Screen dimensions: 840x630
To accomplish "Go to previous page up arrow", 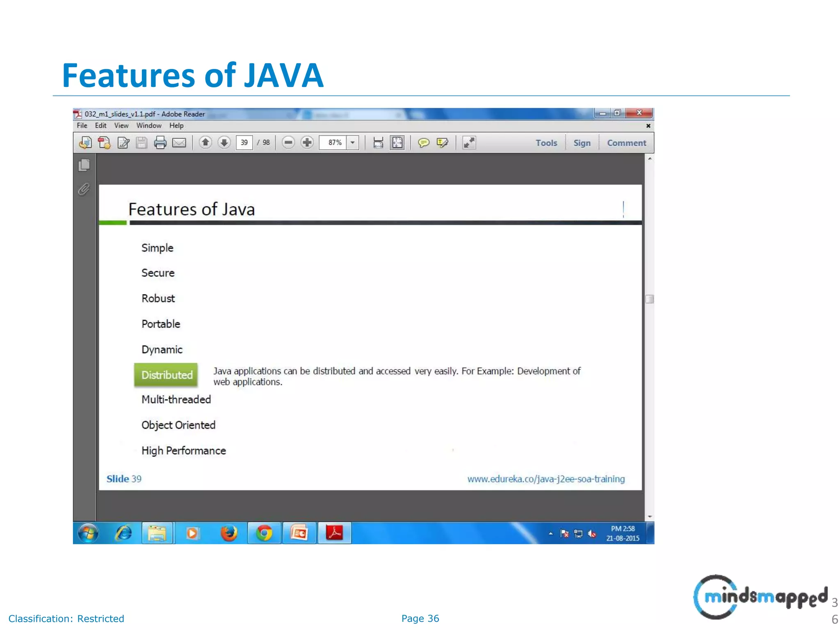I will [205, 142].
